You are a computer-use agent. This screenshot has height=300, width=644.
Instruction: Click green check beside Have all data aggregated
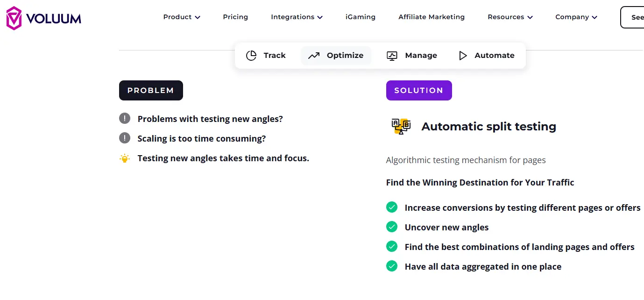392,266
